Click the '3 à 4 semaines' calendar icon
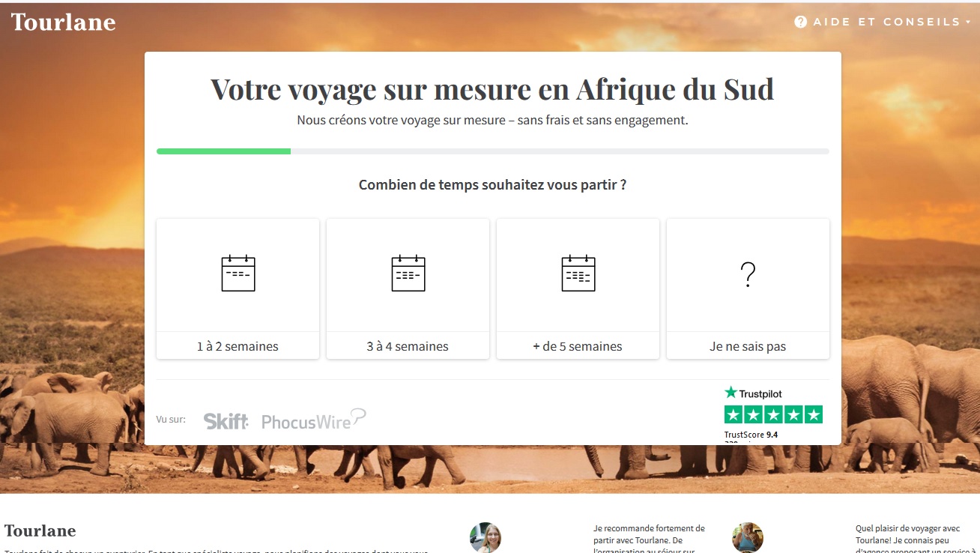The image size is (980, 553). [408, 273]
